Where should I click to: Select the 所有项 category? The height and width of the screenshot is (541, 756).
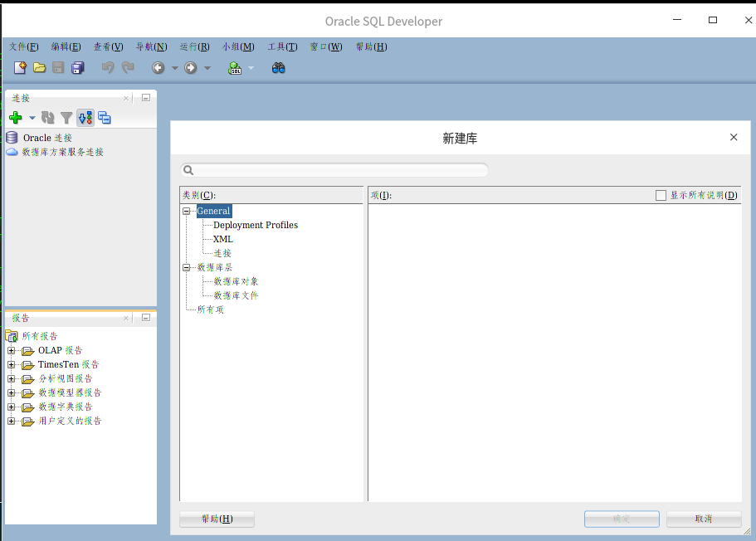pos(210,309)
